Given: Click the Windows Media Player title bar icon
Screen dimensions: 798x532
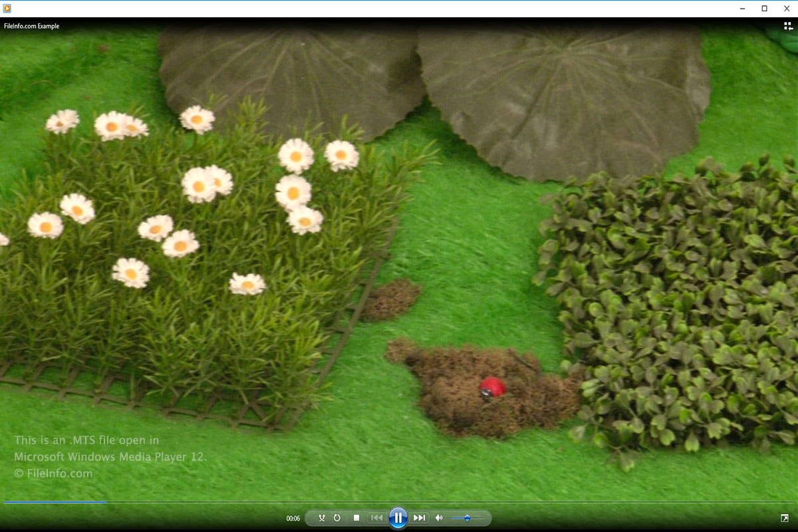Looking at the screenshot, I should tap(7, 9).
